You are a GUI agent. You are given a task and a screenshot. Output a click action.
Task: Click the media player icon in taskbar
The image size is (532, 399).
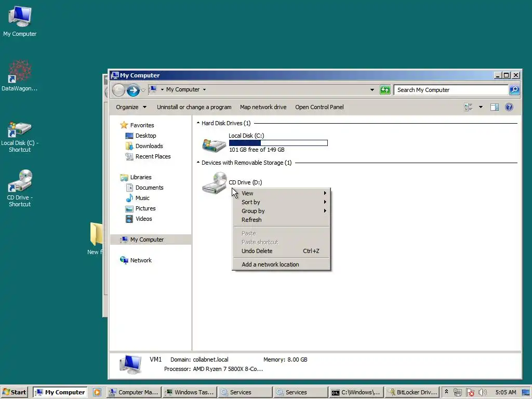pyautogui.click(x=97, y=392)
